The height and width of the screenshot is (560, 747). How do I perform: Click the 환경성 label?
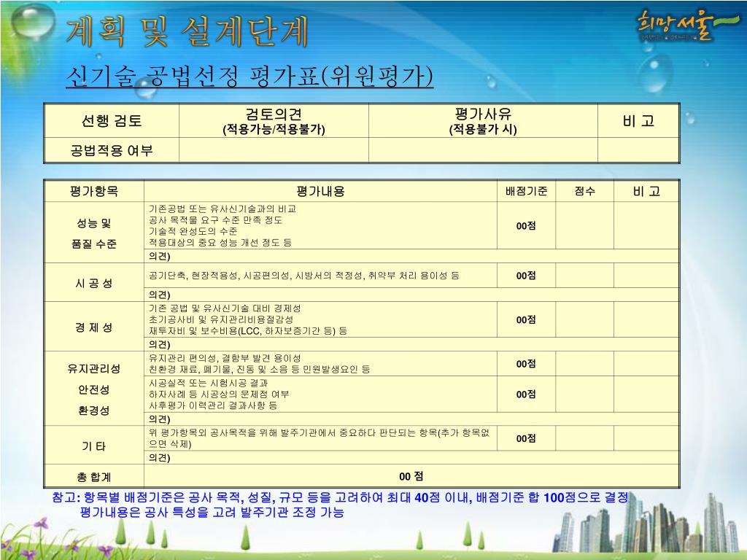[x=94, y=411]
